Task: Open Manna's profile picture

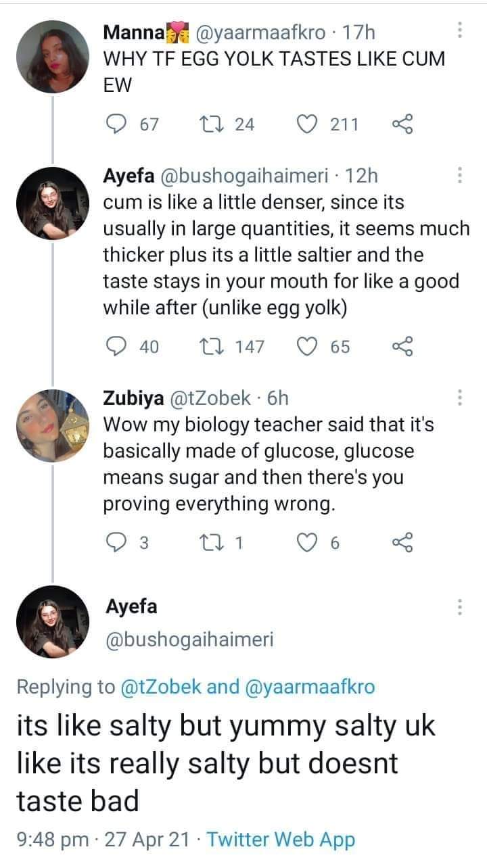Action: tap(53, 56)
